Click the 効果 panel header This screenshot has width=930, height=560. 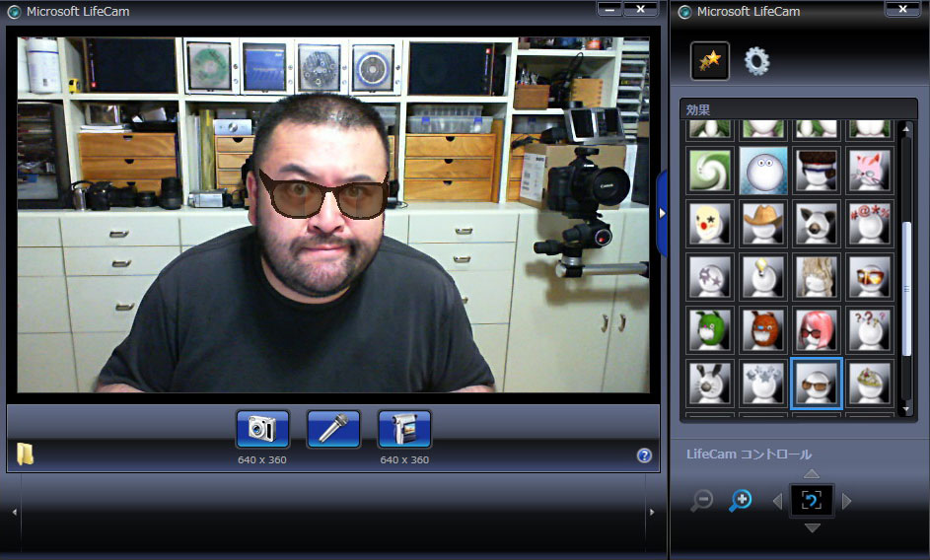pyautogui.click(x=798, y=109)
